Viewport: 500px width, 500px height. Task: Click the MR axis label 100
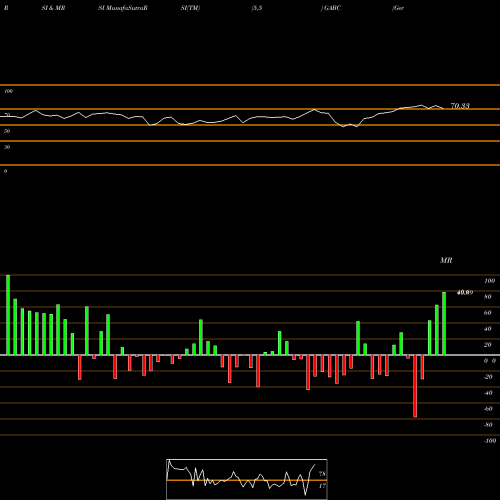tap(490, 281)
